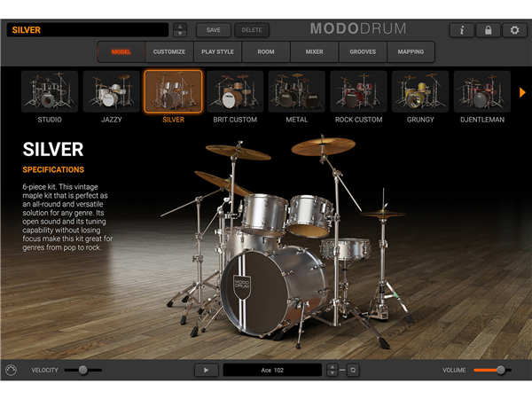This screenshot has width=532, height=399.
Task: Click the MIDI velocity curve icon
Action: [x=12, y=370]
